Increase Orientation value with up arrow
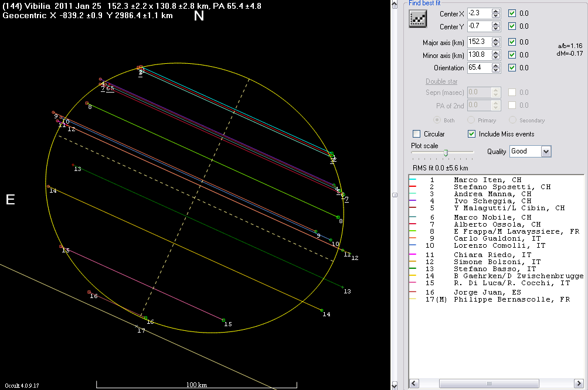 point(496,66)
